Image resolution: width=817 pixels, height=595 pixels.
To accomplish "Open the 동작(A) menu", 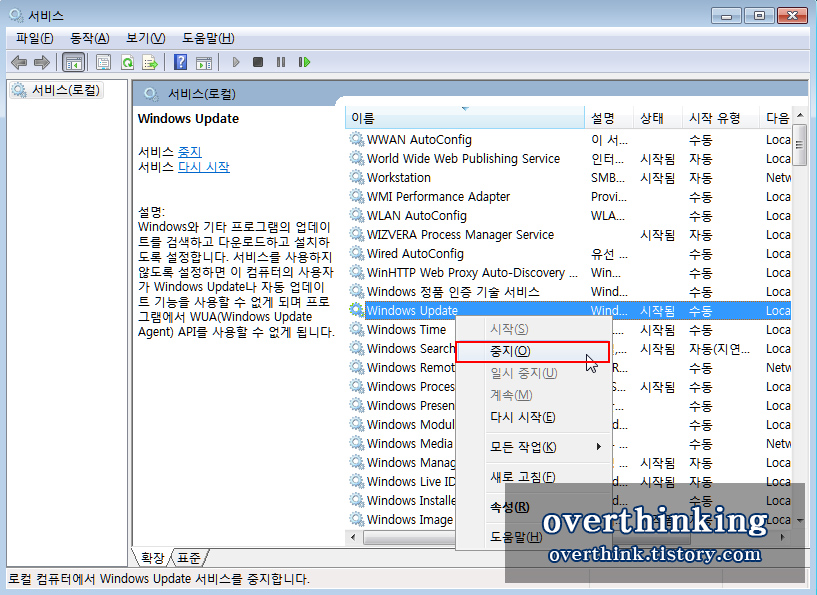I will click(90, 38).
